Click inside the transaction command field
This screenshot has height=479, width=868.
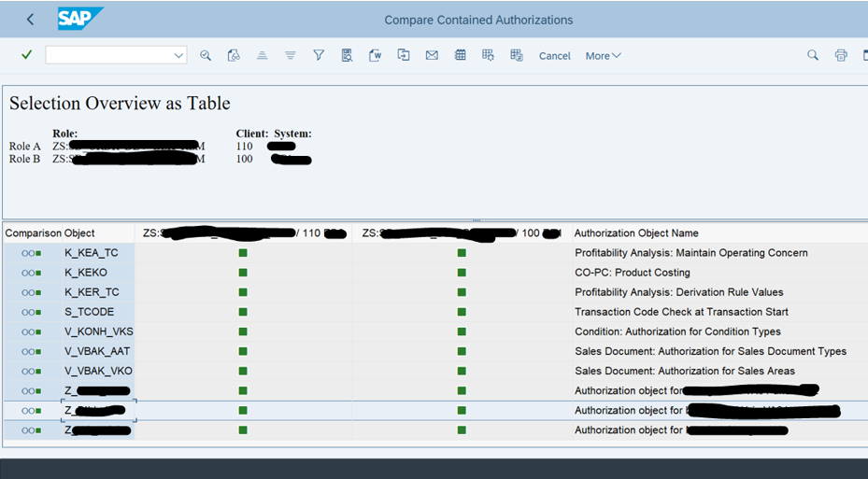pyautogui.click(x=107, y=56)
